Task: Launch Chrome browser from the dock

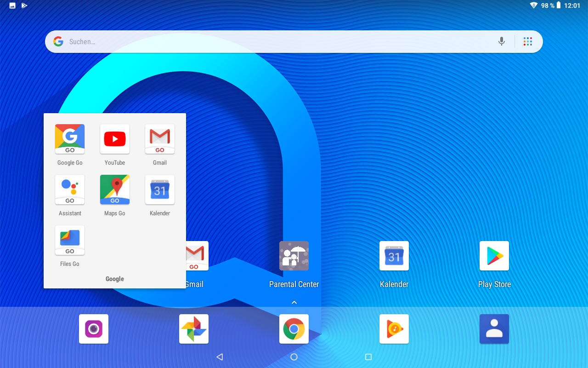Action: [294, 329]
